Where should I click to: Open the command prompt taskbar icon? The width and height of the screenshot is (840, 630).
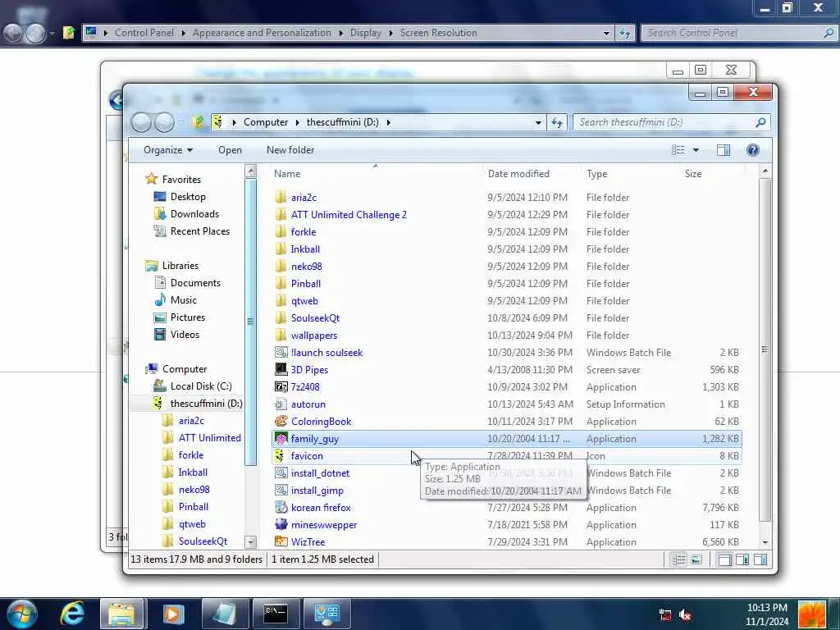click(275, 614)
